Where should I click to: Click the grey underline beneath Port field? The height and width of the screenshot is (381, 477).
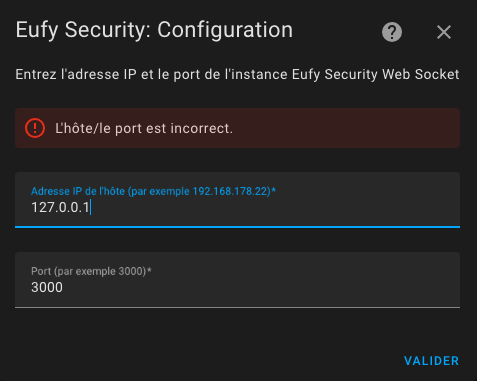tap(237, 307)
